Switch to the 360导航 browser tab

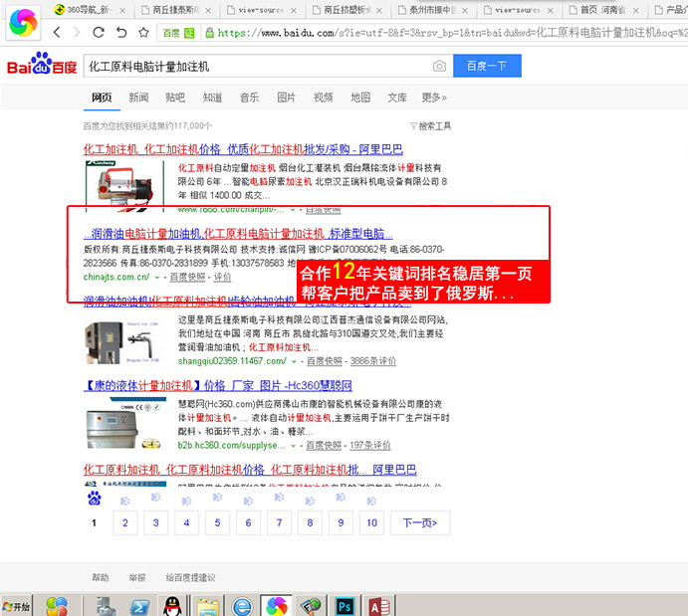tap(89, 10)
